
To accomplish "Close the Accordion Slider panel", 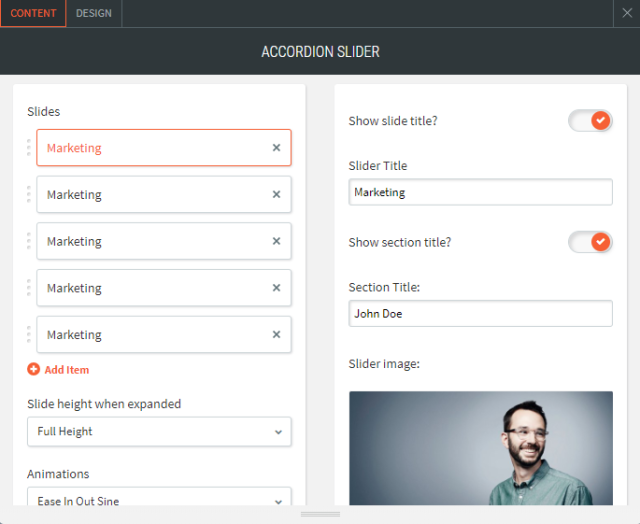I will click(627, 13).
